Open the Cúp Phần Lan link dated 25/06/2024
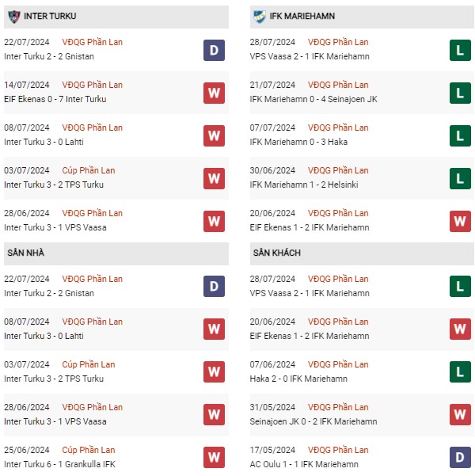Screen dimensions: 475x476 tap(89, 450)
